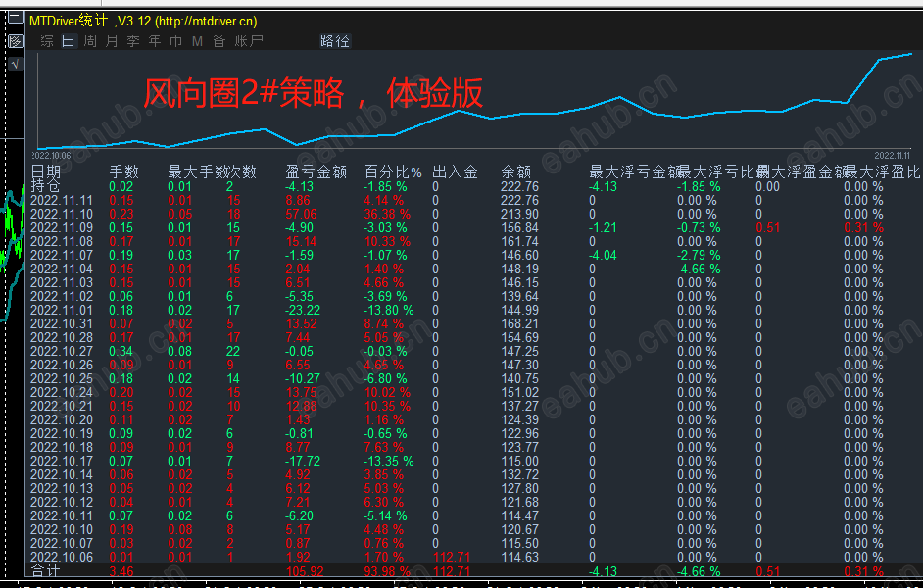
Task: Toggle the 巾 period option
Action: pyautogui.click(x=175, y=41)
